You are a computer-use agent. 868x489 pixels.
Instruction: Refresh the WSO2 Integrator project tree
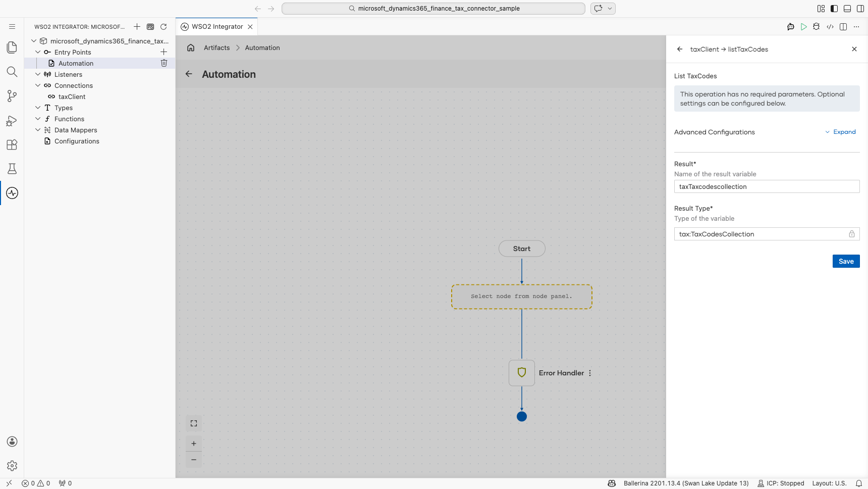164,27
